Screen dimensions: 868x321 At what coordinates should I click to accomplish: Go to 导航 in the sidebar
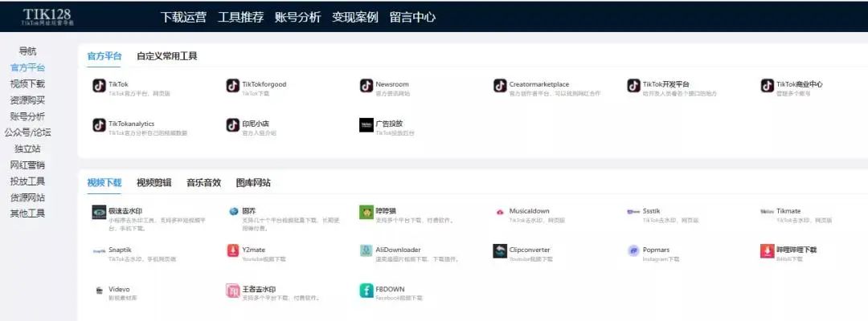[27, 51]
